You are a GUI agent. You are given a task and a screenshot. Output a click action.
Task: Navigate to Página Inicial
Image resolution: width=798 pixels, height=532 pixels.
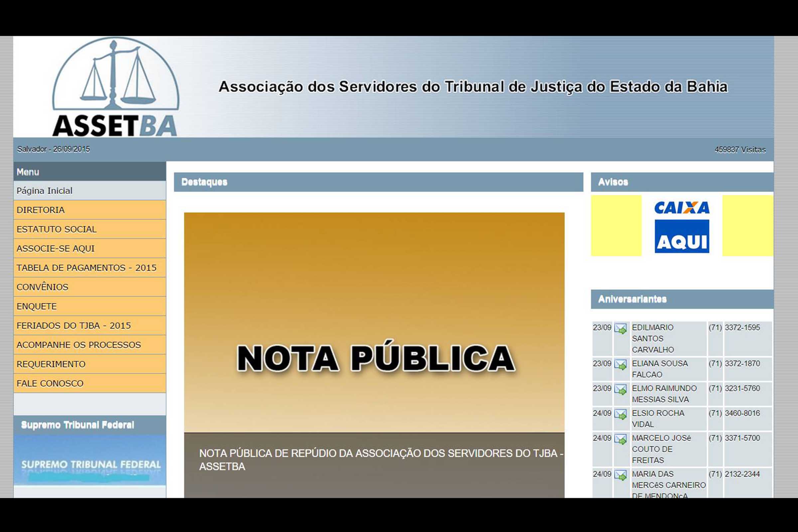pyautogui.click(x=44, y=191)
